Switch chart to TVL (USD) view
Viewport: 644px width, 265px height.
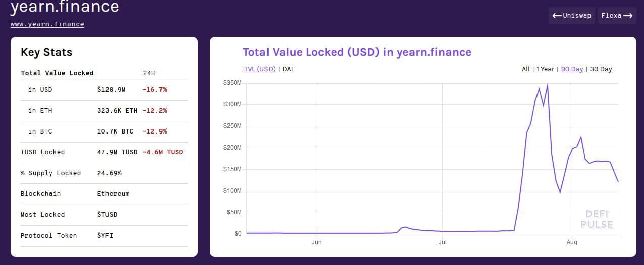[x=259, y=69]
